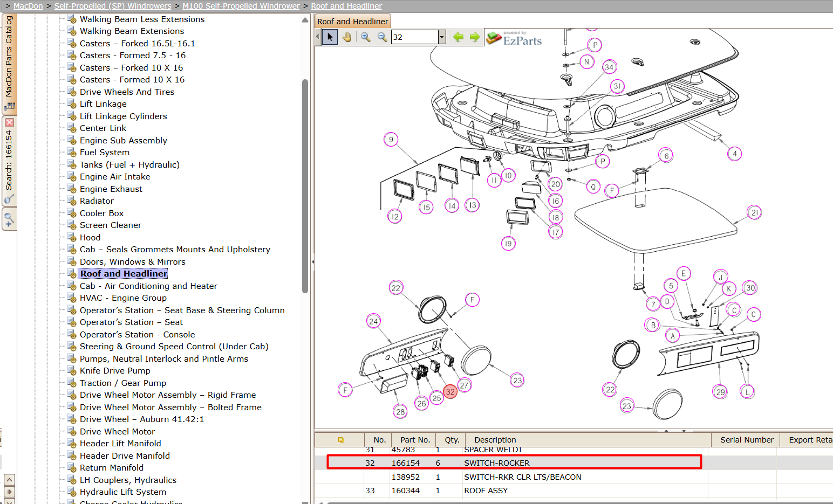Viewport: 833px width, 504px height.
Task: Close the Search: 166154 tab
Action: coord(9,123)
